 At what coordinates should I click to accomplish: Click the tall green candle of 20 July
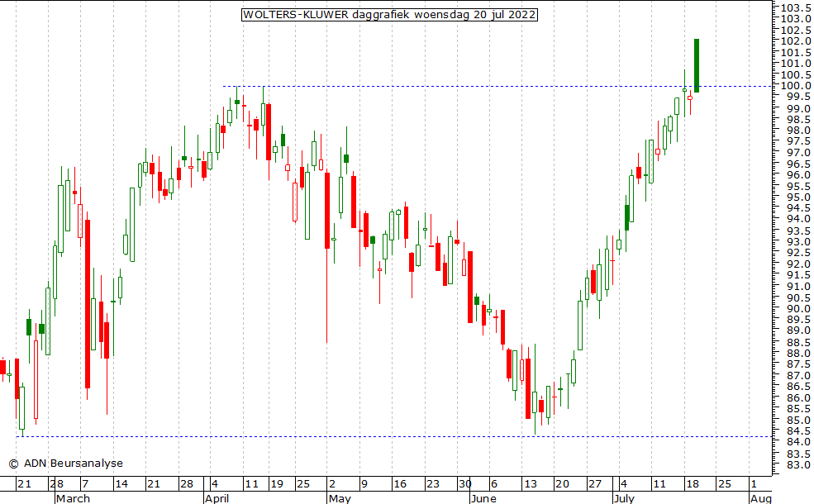(697, 65)
